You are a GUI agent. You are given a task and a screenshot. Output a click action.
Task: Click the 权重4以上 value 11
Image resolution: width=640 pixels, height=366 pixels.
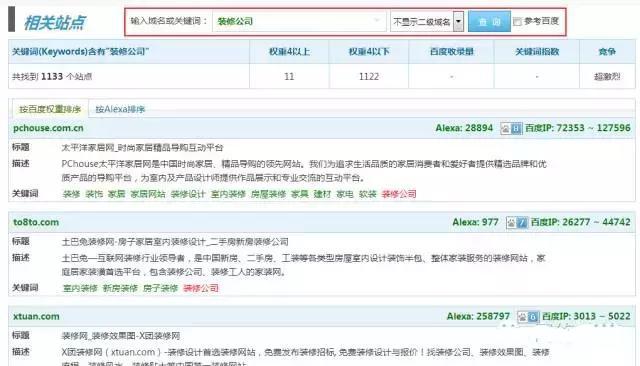289,77
